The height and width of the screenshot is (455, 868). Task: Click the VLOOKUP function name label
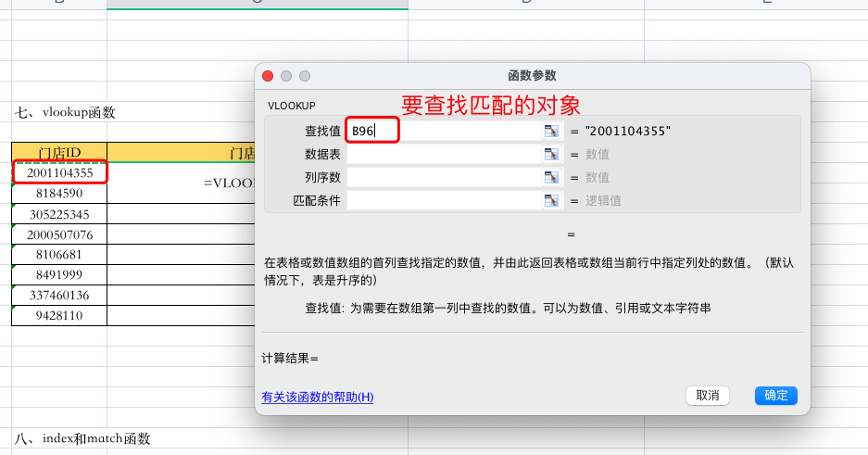coord(291,106)
